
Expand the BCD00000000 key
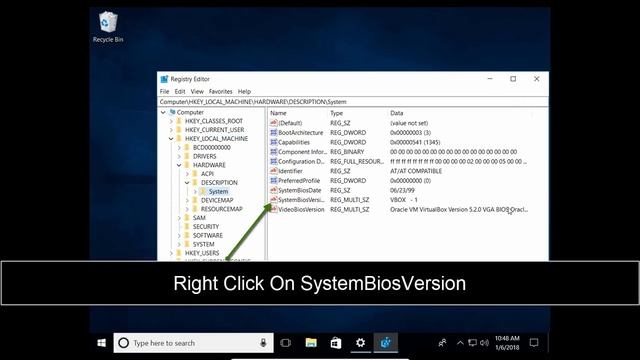(x=179, y=147)
